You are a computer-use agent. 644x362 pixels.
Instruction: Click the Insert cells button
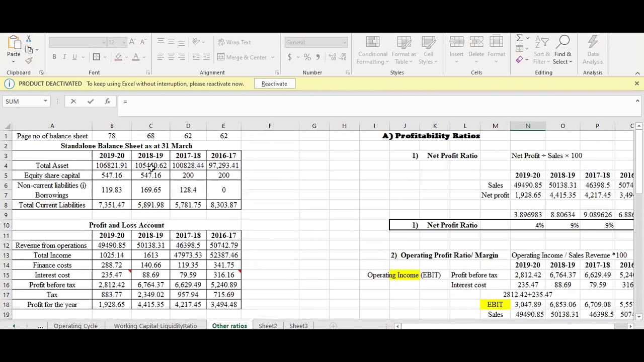tap(456, 50)
